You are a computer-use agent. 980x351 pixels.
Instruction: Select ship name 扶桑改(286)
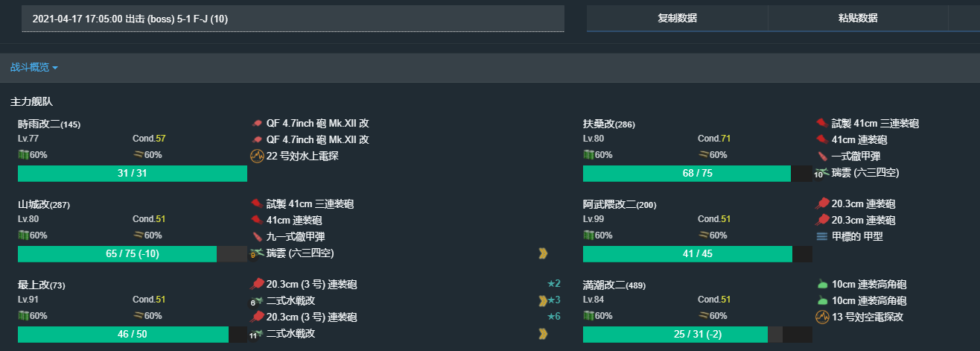point(609,124)
